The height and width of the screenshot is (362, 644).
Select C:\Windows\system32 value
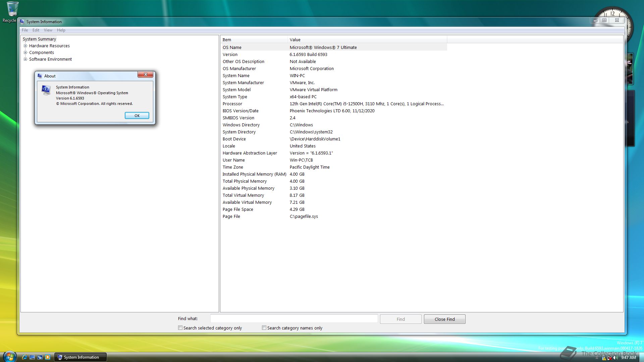tap(311, 132)
